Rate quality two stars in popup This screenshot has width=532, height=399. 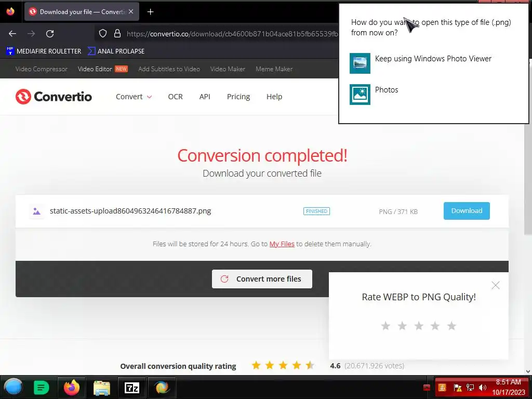402,326
